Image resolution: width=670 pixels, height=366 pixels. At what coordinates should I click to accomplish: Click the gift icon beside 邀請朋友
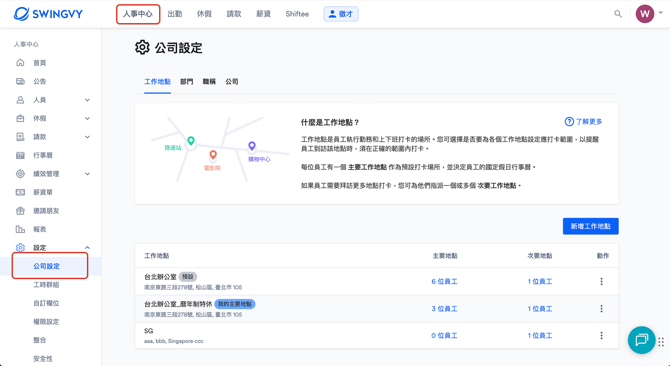coord(20,211)
